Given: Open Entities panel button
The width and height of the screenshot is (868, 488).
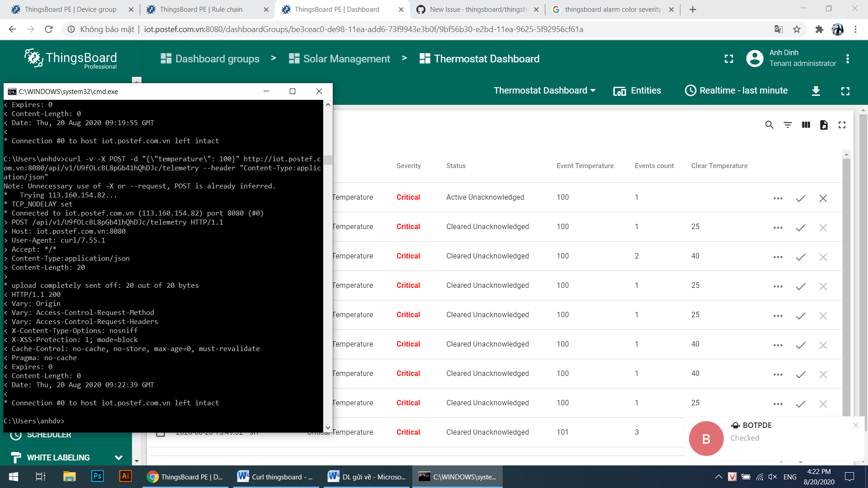Looking at the screenshot, I should click(637, 90).
